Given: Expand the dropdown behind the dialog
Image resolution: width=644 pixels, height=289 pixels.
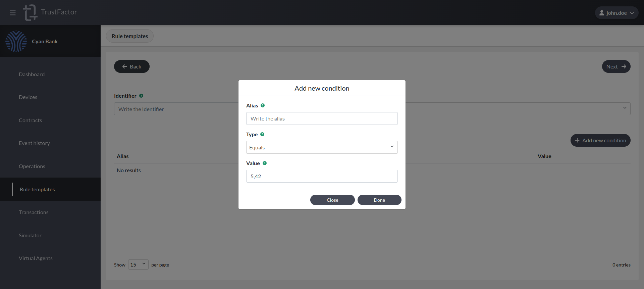Looking at the screenshot, I should [x=625, y=108].
